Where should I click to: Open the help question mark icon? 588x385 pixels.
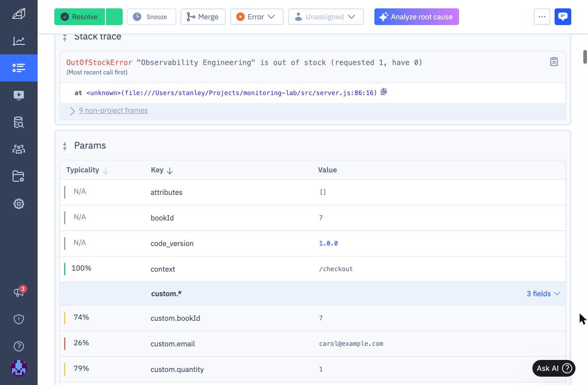[x=19, y=346]
